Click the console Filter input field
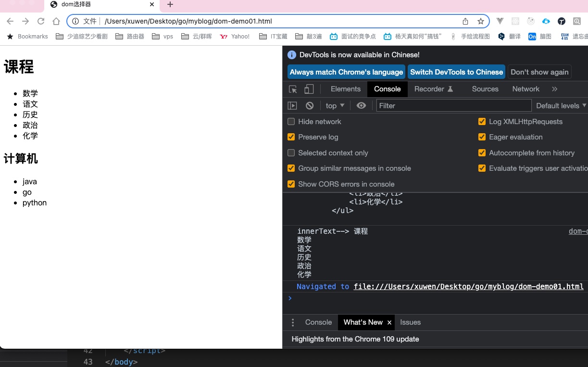This screenshot has width=588, height=367. coord(454,105)
